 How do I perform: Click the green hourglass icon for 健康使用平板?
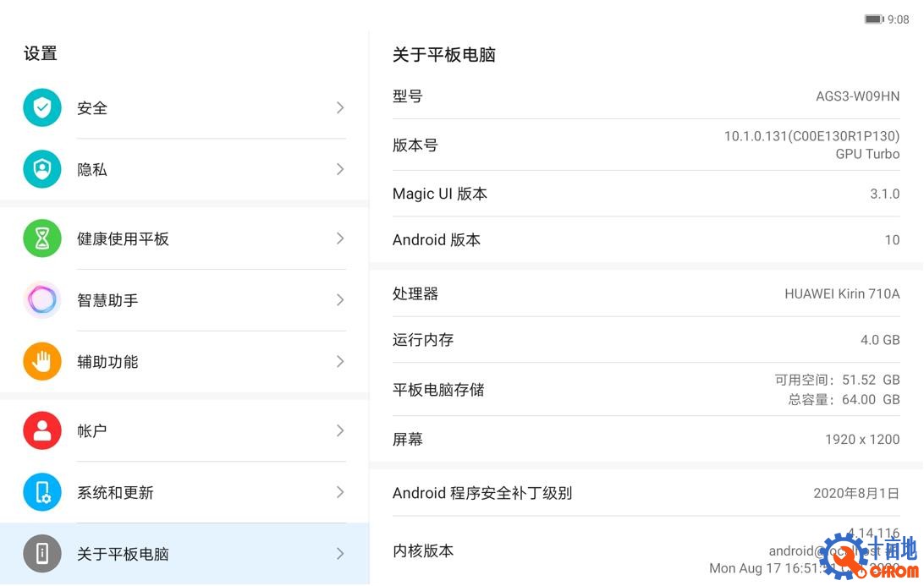[42, 238]
